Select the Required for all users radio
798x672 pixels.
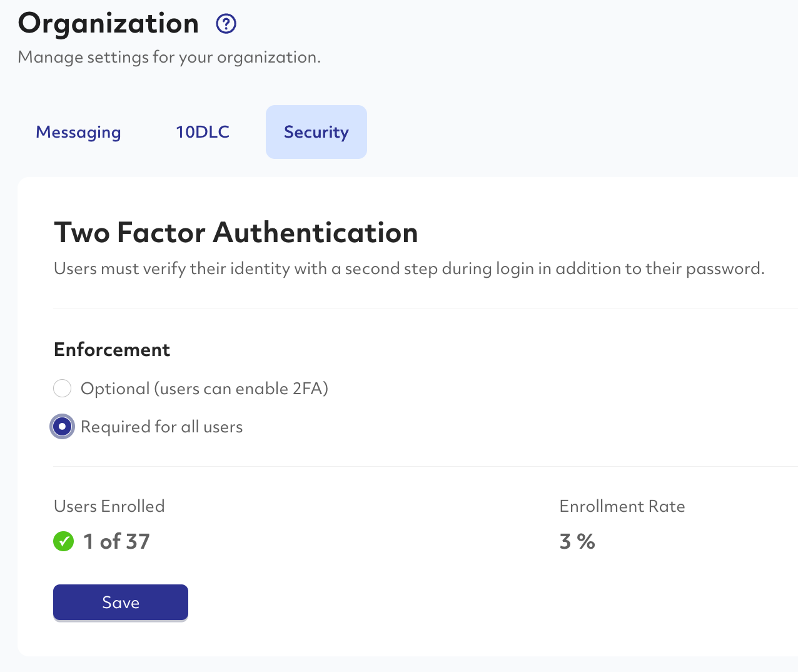point(63,427)
